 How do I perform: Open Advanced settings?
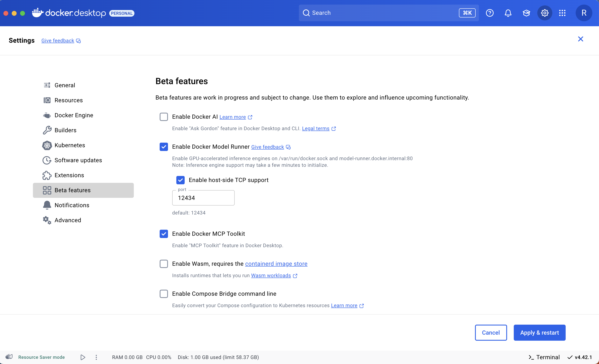[83, 220]
